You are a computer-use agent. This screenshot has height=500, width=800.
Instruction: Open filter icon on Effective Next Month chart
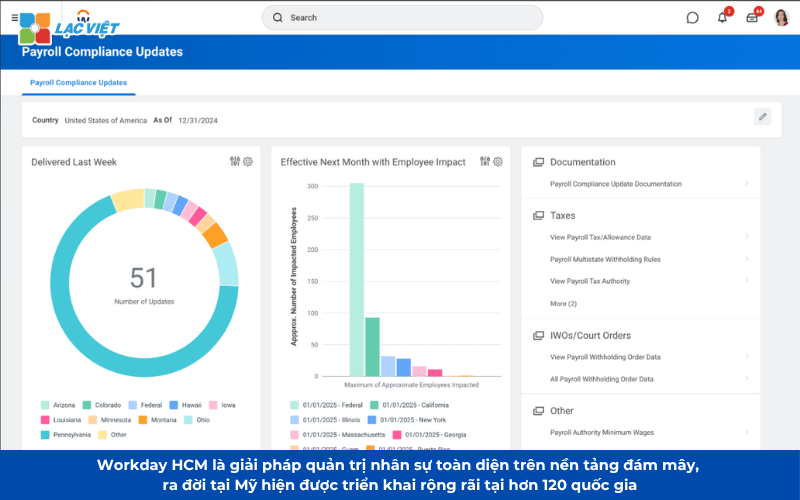[485, 161]
